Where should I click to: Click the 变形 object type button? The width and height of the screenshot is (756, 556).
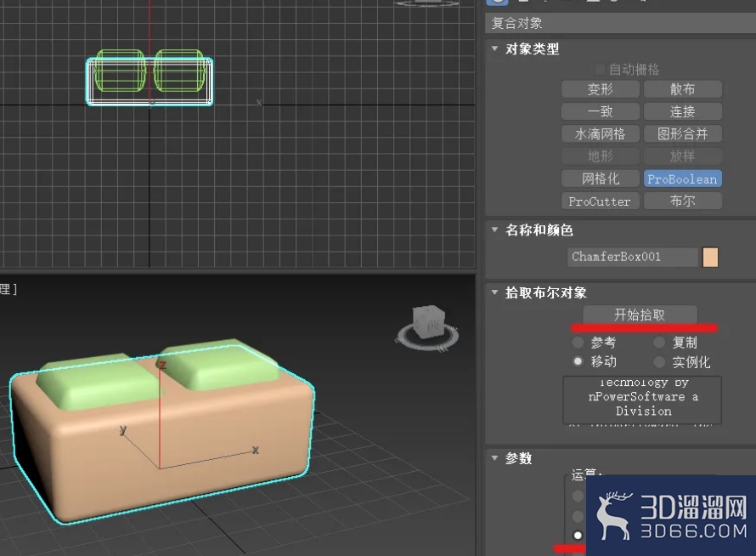coord(601,89)
